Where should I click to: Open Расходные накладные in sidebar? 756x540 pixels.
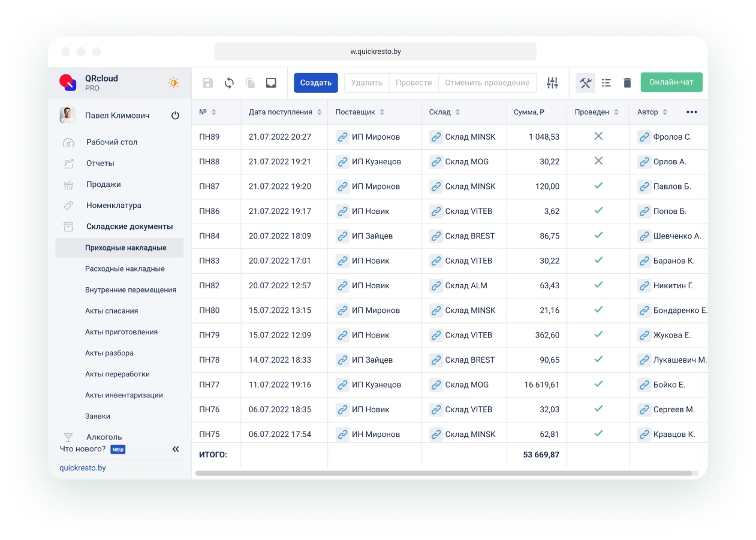tap(125, 269)
